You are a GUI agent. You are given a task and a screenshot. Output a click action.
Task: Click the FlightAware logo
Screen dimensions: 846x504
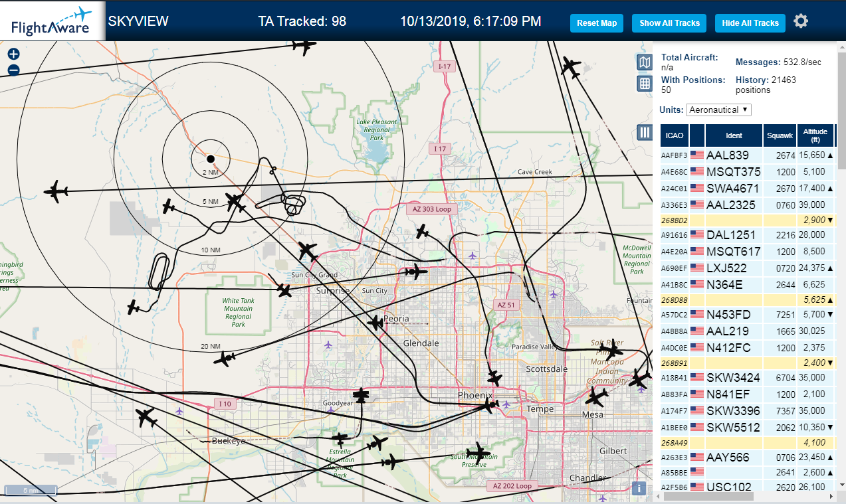52,21
